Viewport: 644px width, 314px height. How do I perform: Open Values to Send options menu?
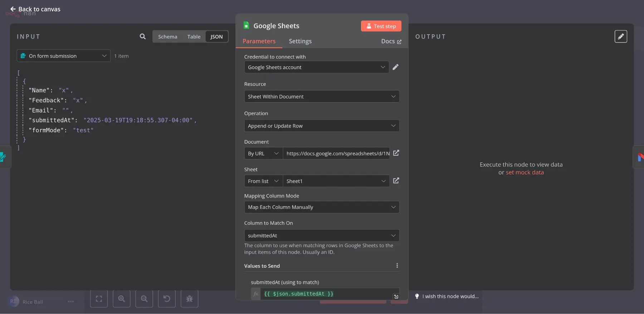[x=397, y=265]
